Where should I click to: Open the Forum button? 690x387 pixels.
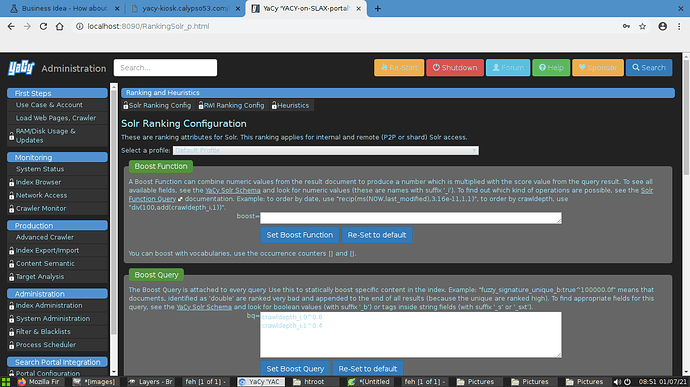coord(508,68)
